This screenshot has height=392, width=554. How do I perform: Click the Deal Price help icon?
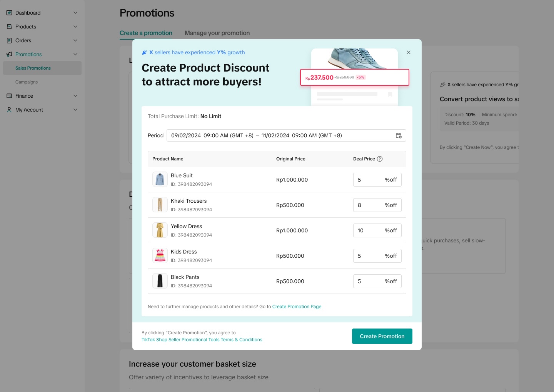click(380, 159)
